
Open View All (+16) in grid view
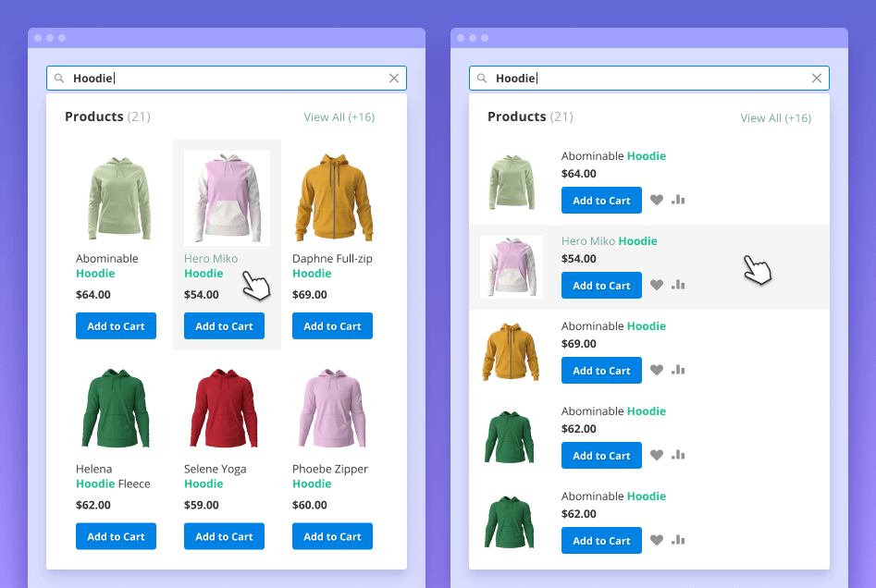pyautogui.click(x=339, y=117)
